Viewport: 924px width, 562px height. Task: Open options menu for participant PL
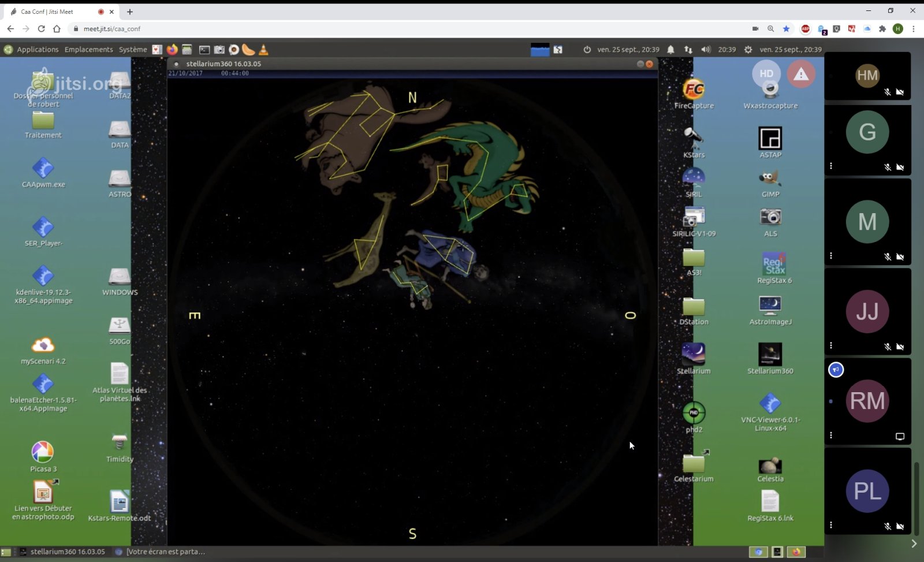[x=831, y=525]
